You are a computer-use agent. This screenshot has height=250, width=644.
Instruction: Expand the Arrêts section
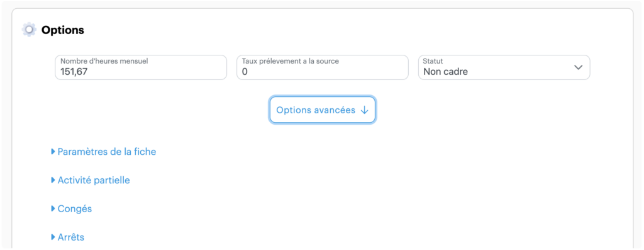click(68, 237)
